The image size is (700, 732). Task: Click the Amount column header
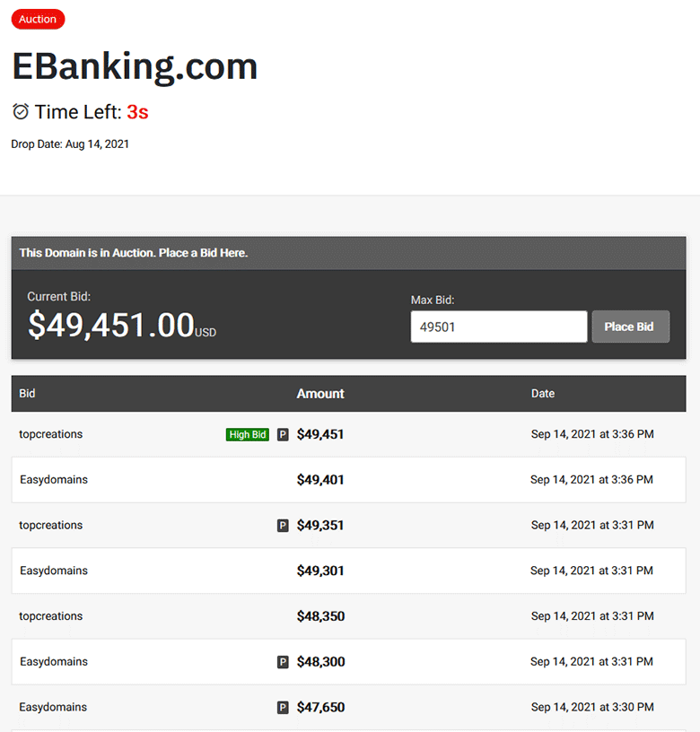[320, 394]
